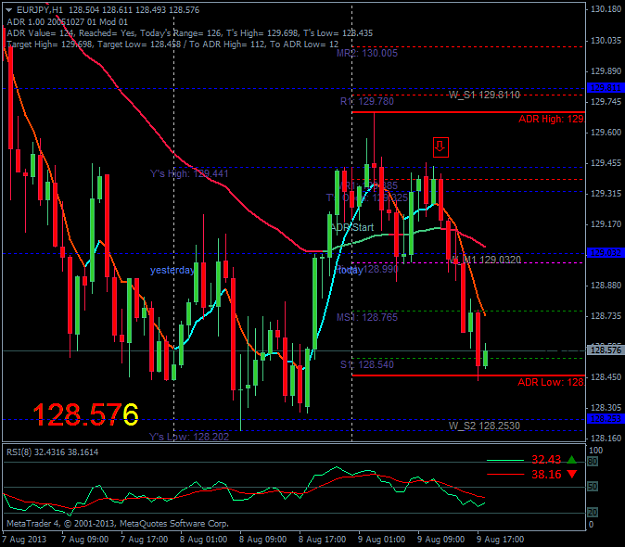
Task: Click the red down triangle next to 38.16
Action: 572,474
